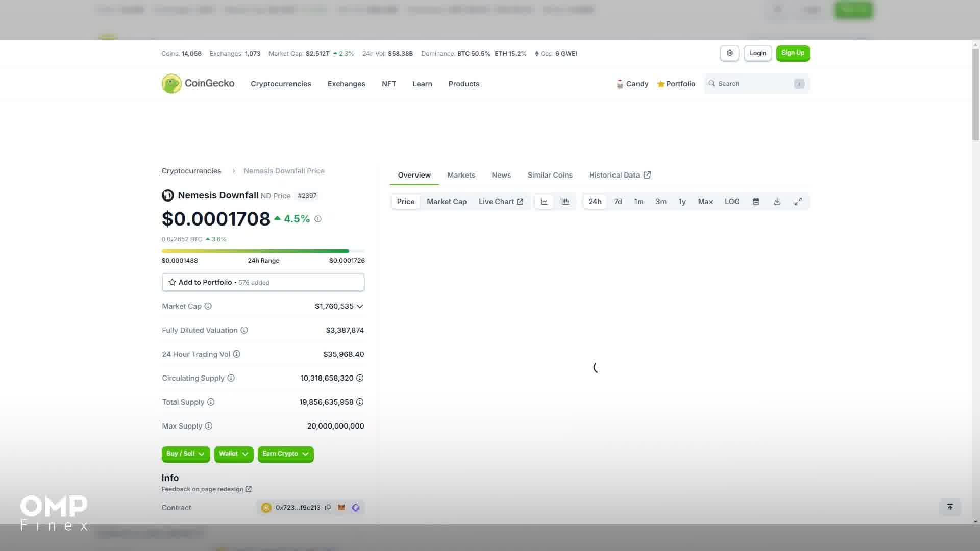Copy the contract address
The image size is (980, 551).
pyautogui.click(x=328, y=508)
